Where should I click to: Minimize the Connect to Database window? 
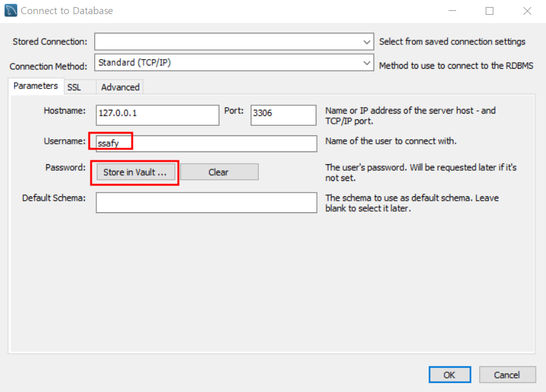coord(452,11)
